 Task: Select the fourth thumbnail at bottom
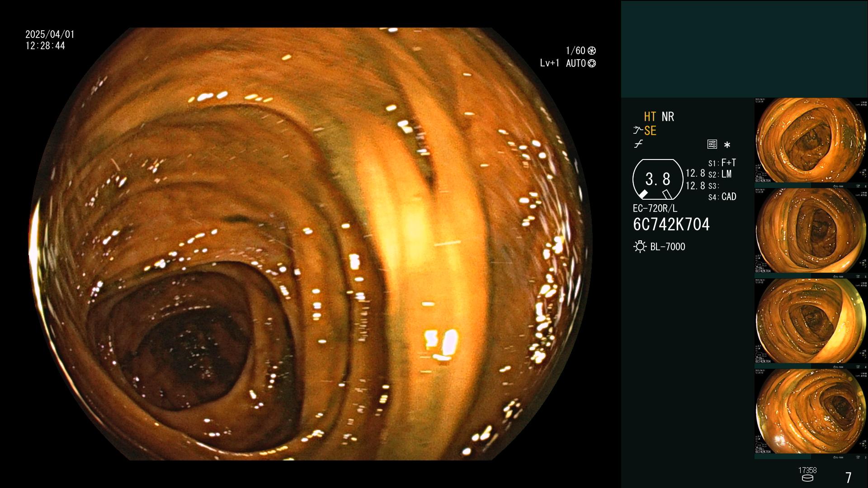(x=811, y=412)
